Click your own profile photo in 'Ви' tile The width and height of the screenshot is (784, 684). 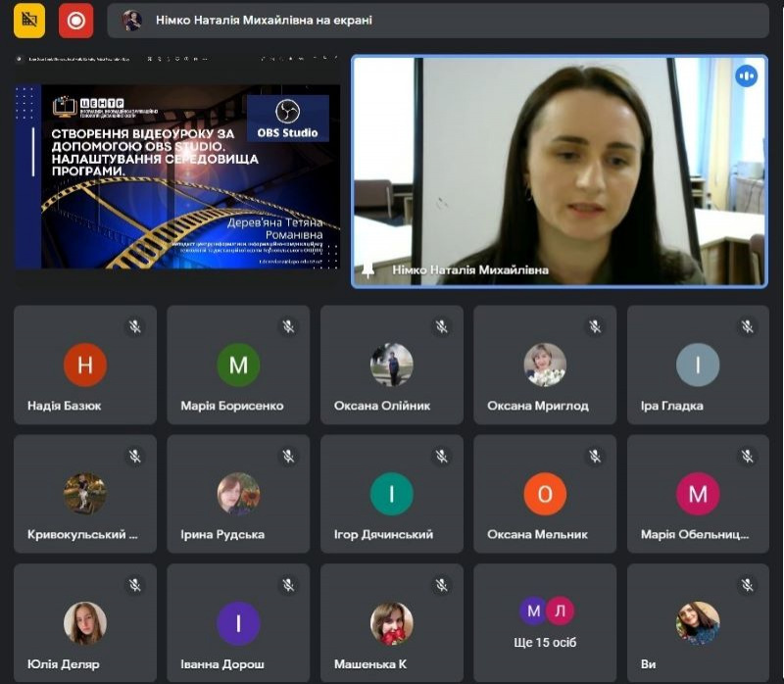[698, 623]
